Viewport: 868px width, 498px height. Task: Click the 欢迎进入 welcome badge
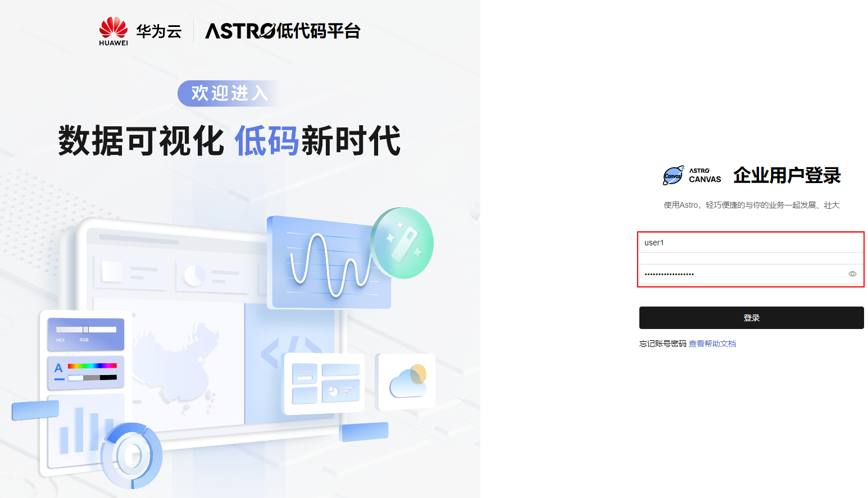click(229, 93)
